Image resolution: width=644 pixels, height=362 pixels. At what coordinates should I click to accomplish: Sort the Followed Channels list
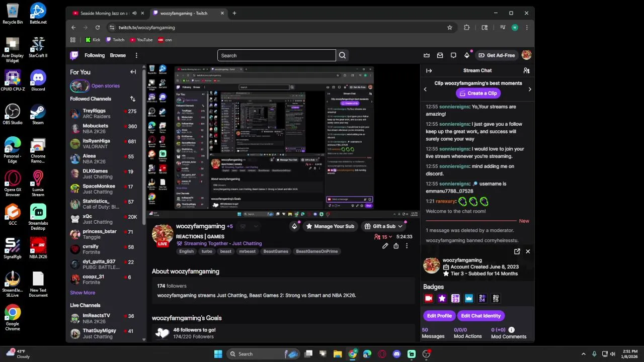[133, 99]
